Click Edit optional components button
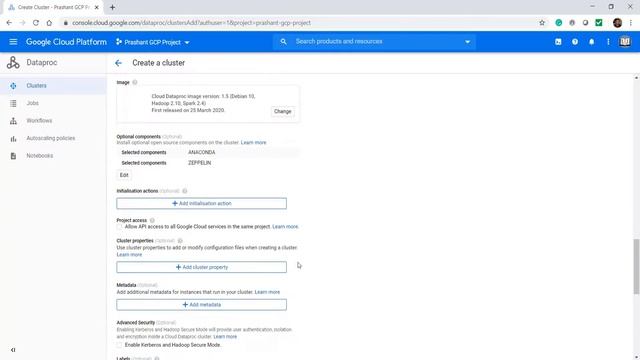The image size is (640, 360). (124, 175)
